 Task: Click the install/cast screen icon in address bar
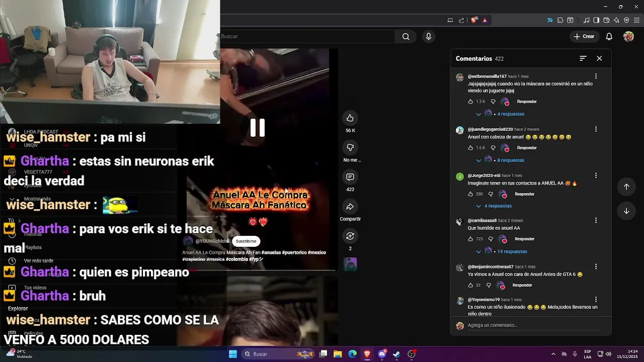pyautogui.click(x=450, y=20)
